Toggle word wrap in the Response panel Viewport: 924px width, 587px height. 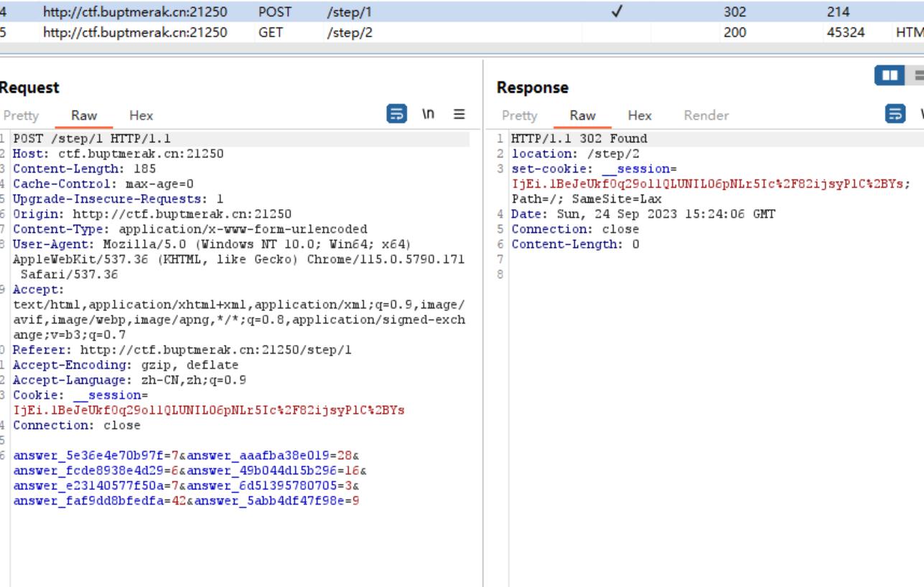point(895,114)
